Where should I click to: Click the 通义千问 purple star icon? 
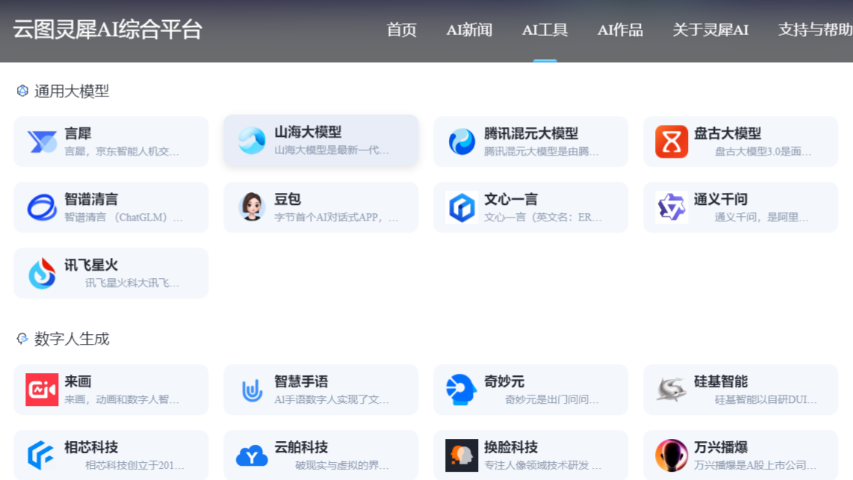[x=671, y=207]
